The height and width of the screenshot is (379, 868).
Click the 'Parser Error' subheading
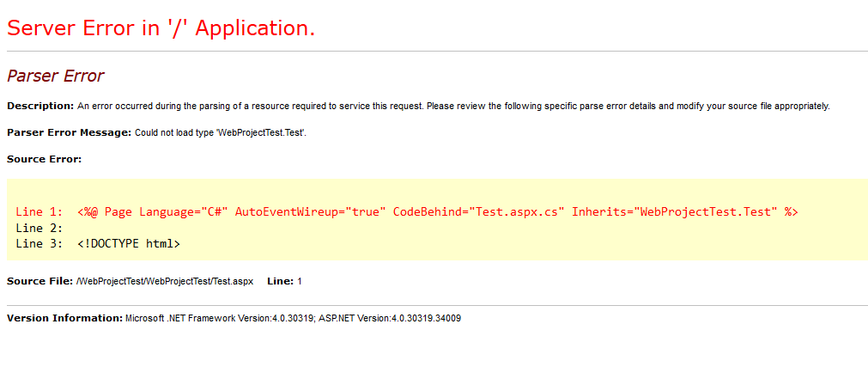point(55,76)
